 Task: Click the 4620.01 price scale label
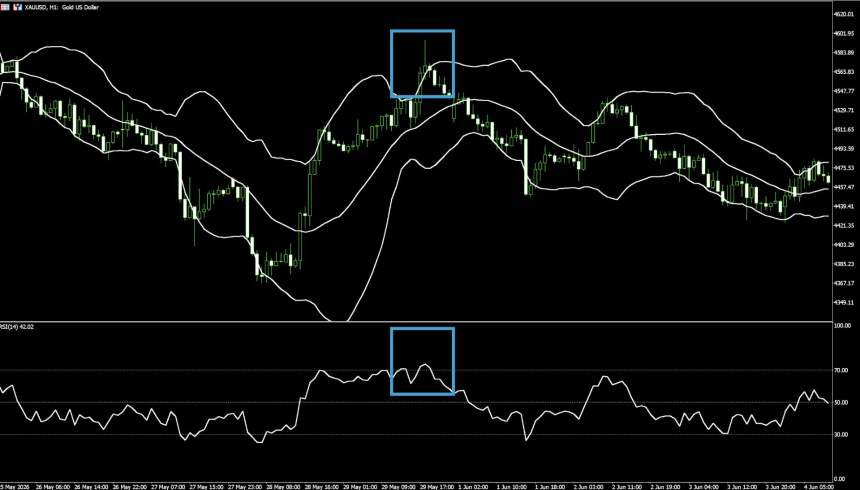coord(844,14)
